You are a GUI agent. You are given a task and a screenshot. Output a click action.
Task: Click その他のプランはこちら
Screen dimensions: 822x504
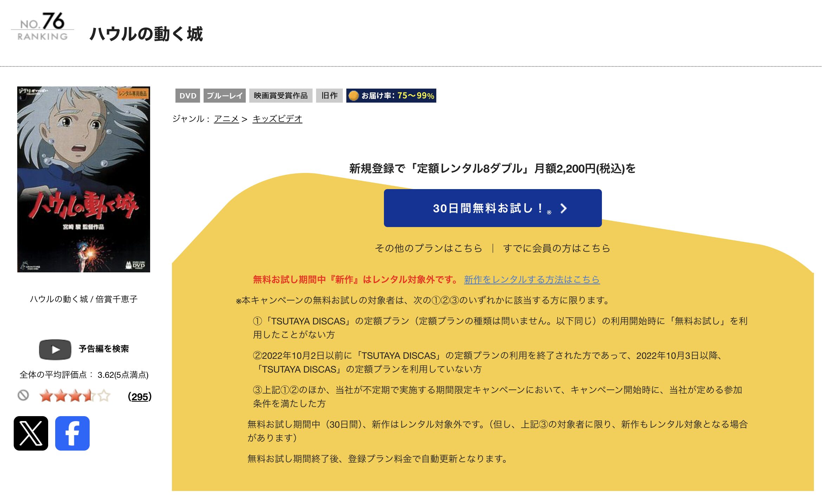click(x=429, y=248)
